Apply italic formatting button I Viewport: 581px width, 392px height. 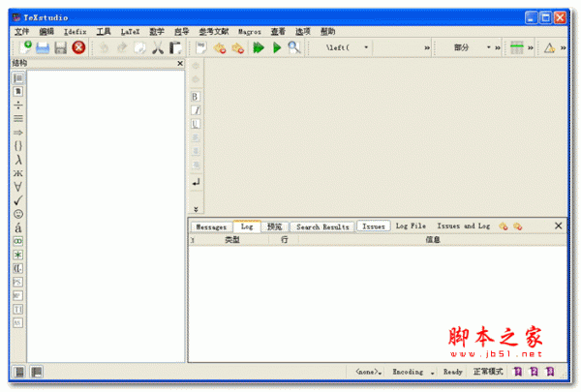click(x=196, y=110)
